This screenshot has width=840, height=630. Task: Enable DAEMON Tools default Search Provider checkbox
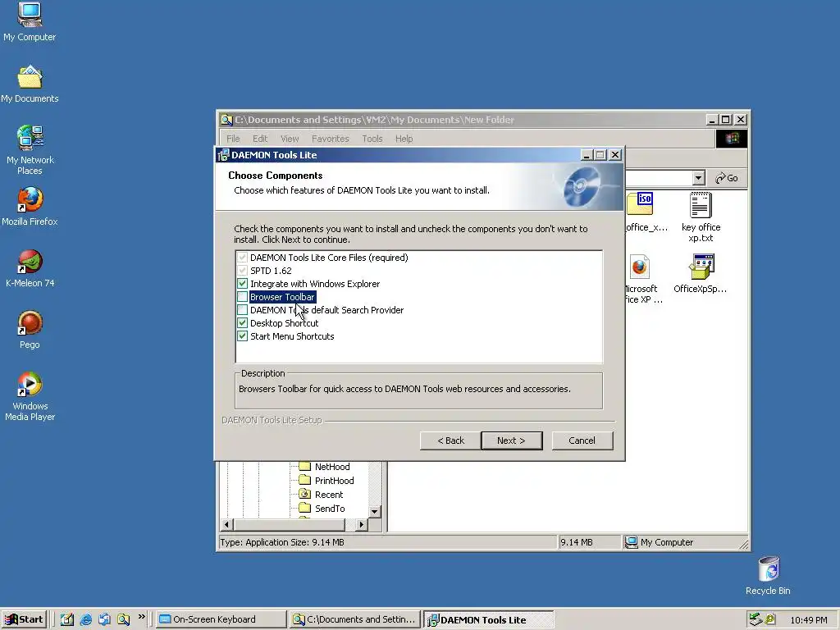point(242,309)
